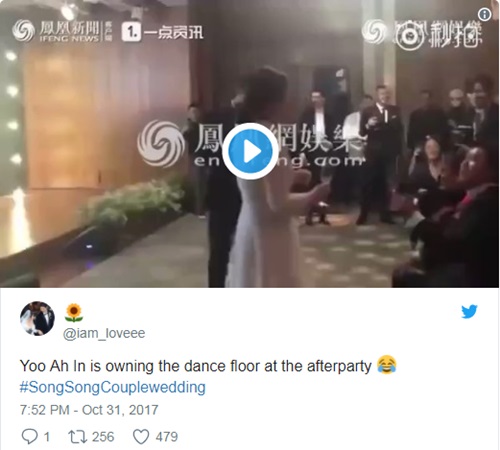Click the info icon on the video
Screen dimensions: 500x450
coord(484,14)
